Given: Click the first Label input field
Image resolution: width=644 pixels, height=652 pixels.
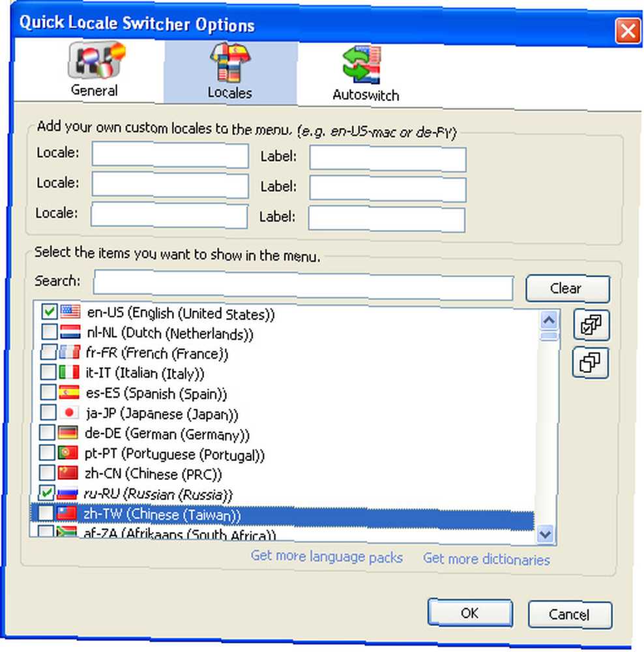Looking at the screenshot, I should [x=388, y=158].
